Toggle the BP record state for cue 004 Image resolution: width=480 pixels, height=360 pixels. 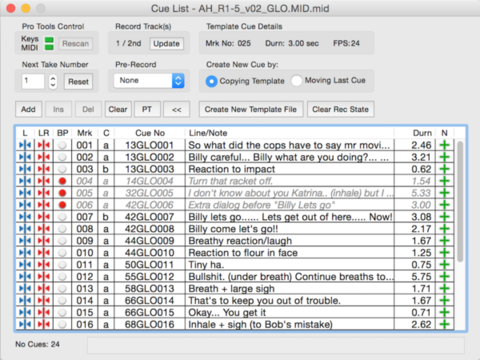point(62,181)
